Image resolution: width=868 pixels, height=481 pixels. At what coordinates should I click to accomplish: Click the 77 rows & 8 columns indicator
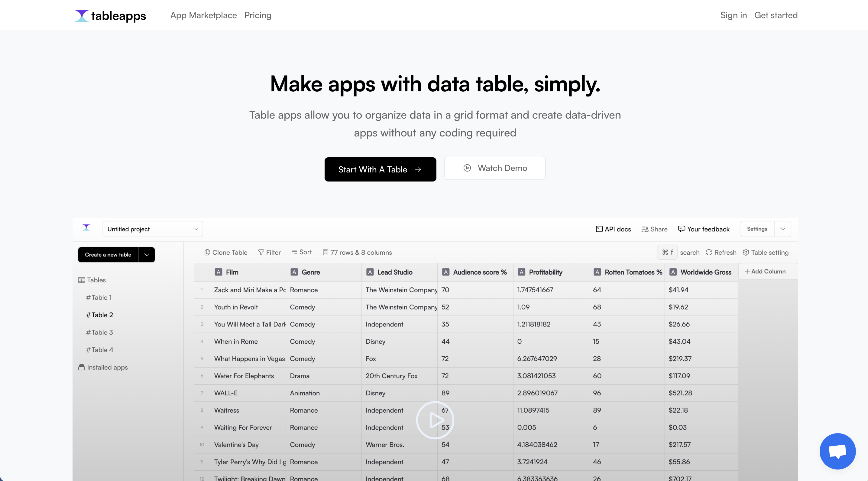click(x=357, y=252)
